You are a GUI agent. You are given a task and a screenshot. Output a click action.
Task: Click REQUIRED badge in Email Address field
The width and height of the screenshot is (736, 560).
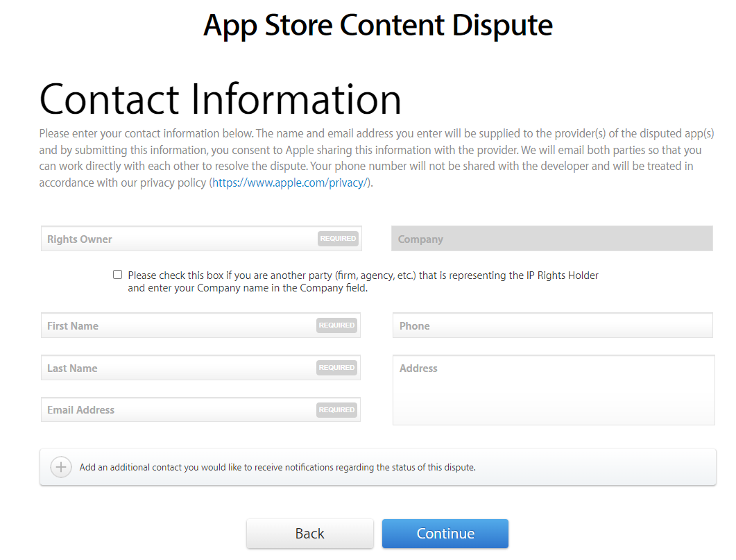click(x=336, y=410)
